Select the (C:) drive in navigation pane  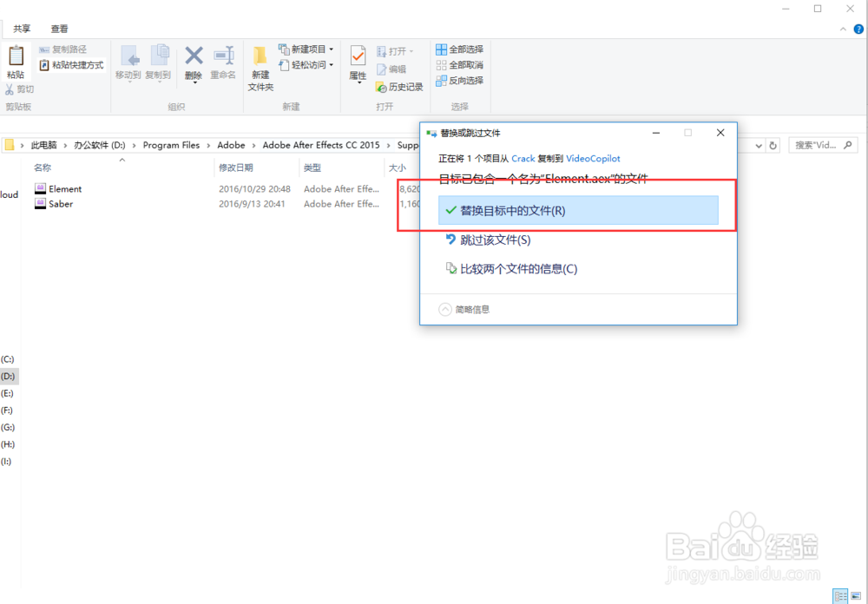[8, 359]
